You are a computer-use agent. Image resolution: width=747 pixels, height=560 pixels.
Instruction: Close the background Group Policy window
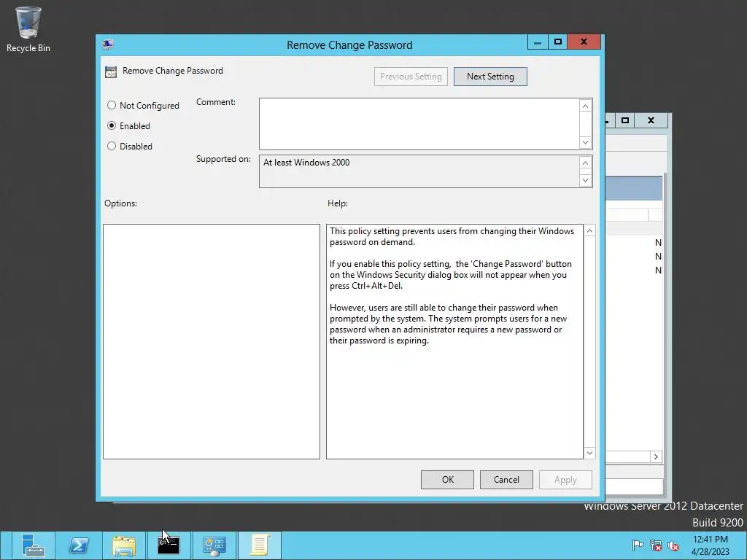coord(651,120)
